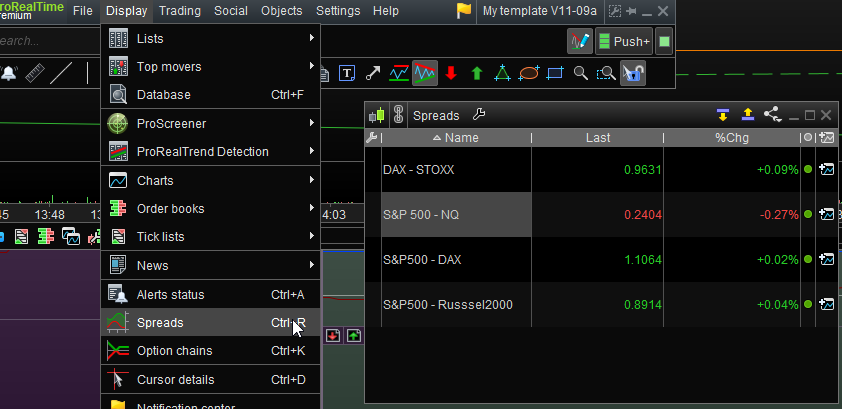Image resolution: width=842 pixels, height=409 pixels.
Task: Expand the Order books submenu
Action: pos(210,208)
